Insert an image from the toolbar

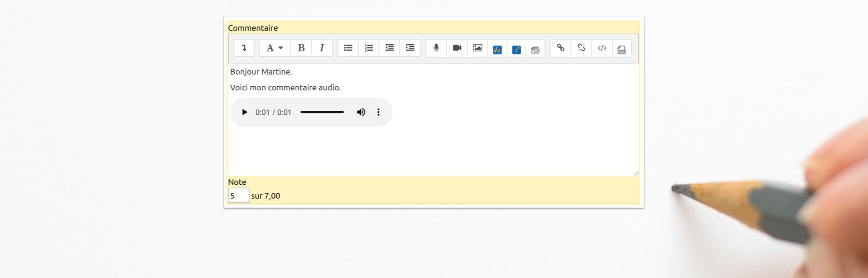[477, 48]
